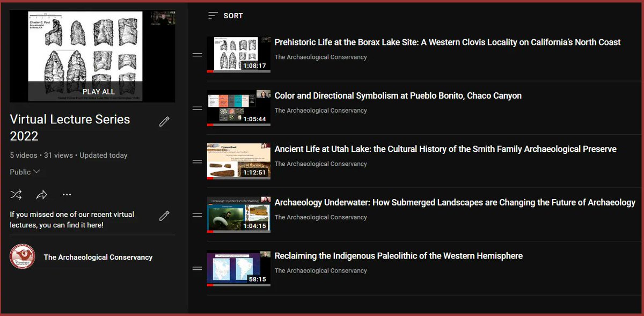Grab the drag handle for the Borax Lake video
This screenshot has height=316, width=644.
click(x=197, y=54)
